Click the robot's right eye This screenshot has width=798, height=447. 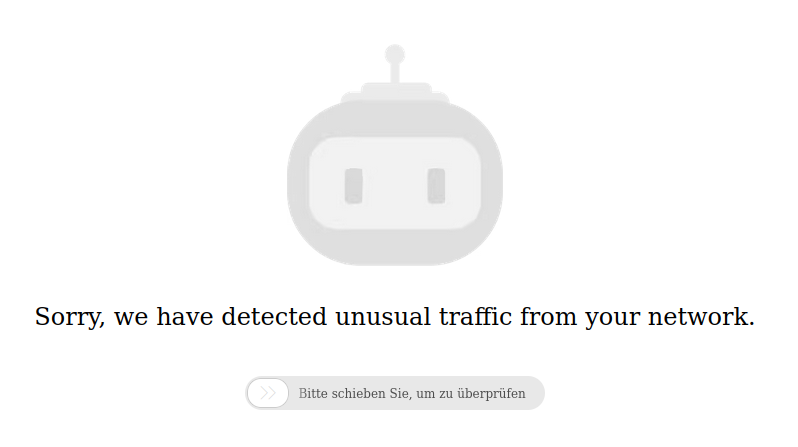point(436,186)
